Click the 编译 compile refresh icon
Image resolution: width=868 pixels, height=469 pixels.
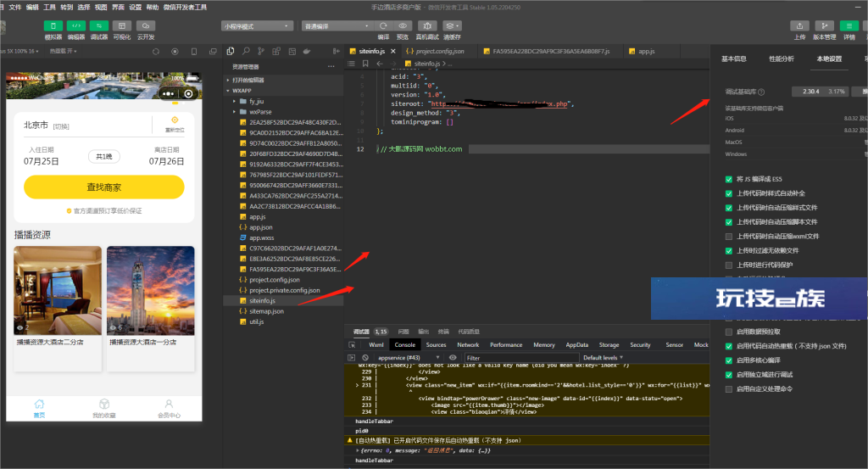383,25
